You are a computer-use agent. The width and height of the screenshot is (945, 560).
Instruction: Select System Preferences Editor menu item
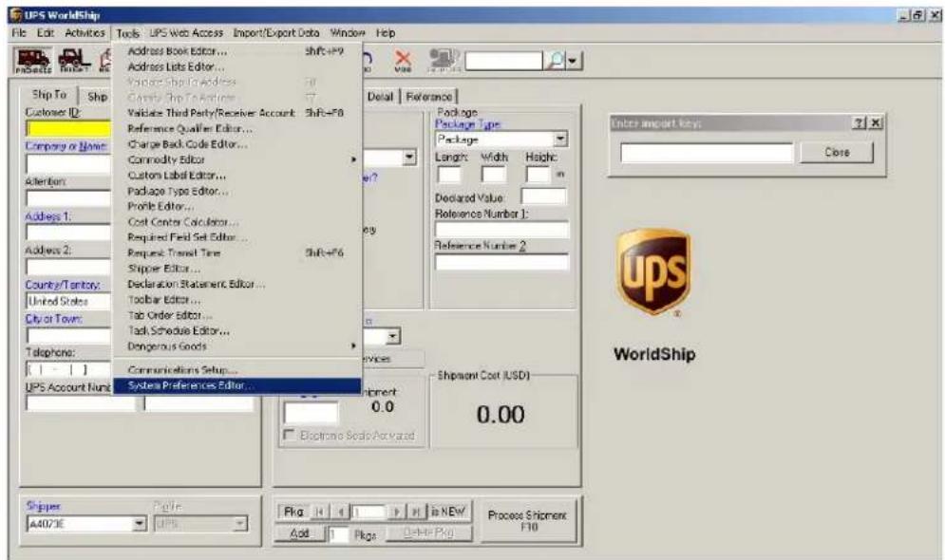(x=237, y=385)
